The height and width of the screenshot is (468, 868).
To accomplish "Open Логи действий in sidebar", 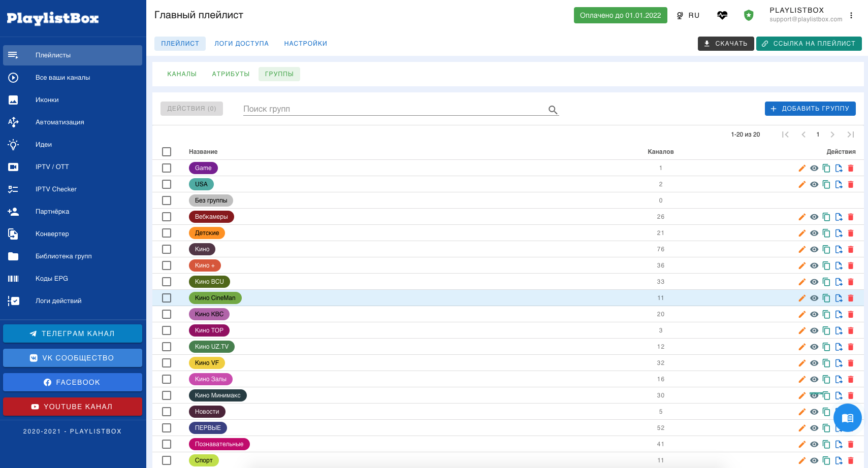I will [73, 301].
